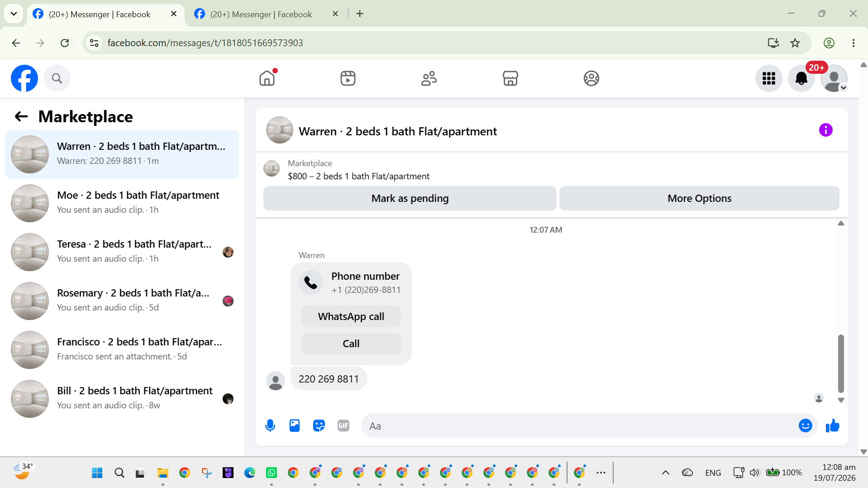868x488 pixels.
Task: Open the Reels video icon
Action: tap(348, 78)
